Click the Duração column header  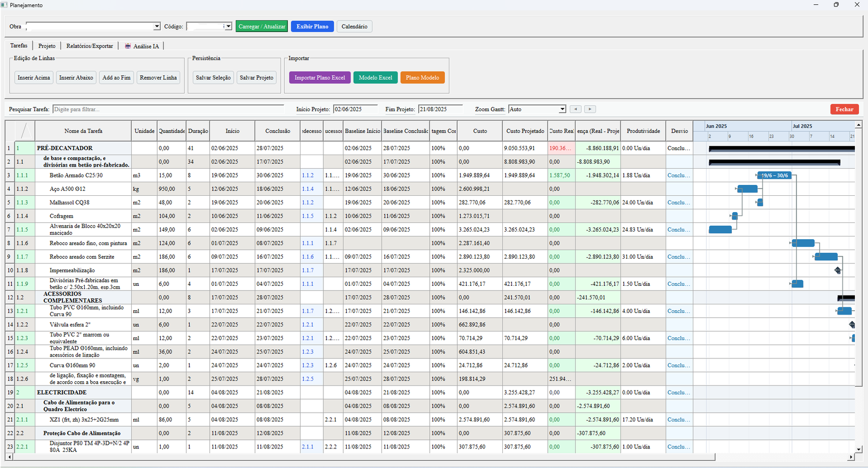[x=198, y=131]
